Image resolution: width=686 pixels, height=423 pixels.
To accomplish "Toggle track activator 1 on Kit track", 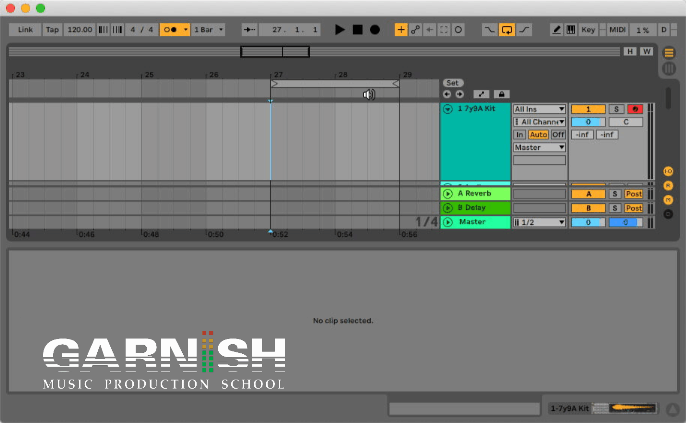I will point(588,109).
